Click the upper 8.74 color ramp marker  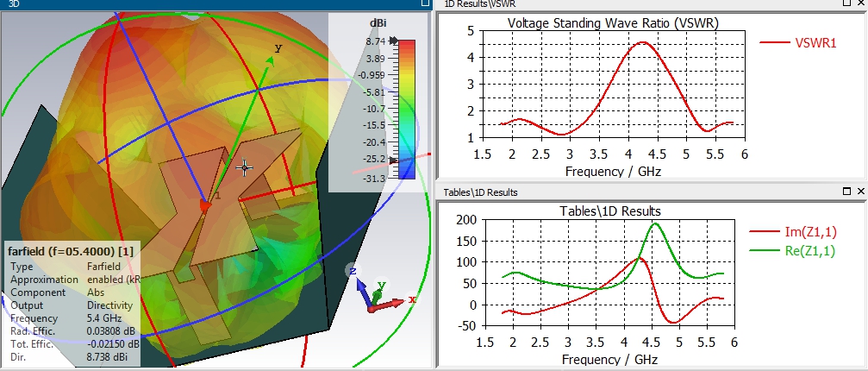[394, 41]
